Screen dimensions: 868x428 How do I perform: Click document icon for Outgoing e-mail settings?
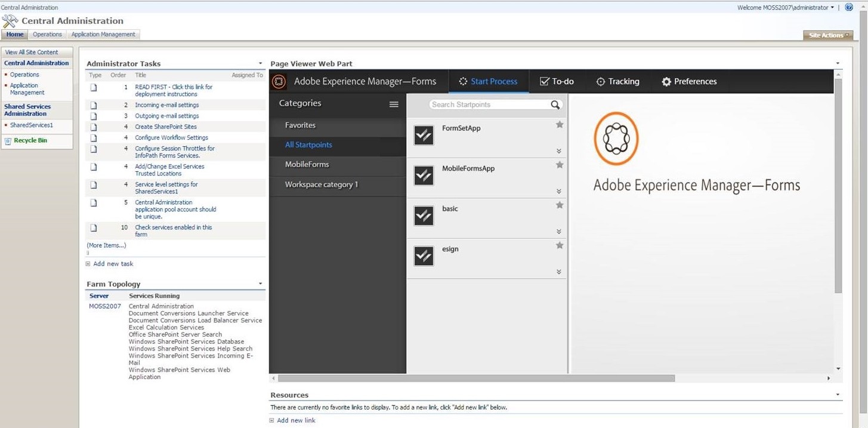[x=94, y=116]
